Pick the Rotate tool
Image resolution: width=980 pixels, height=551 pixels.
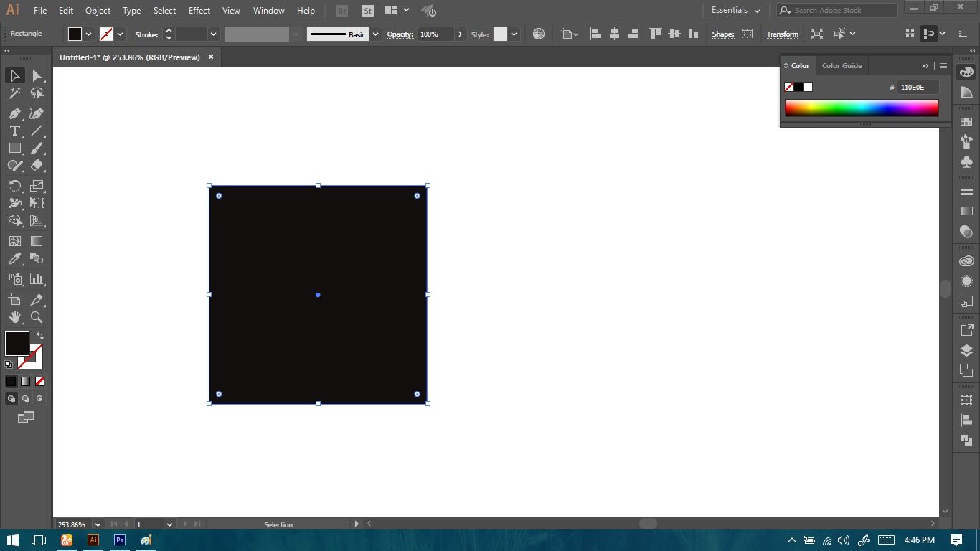[x=14, y=186]
